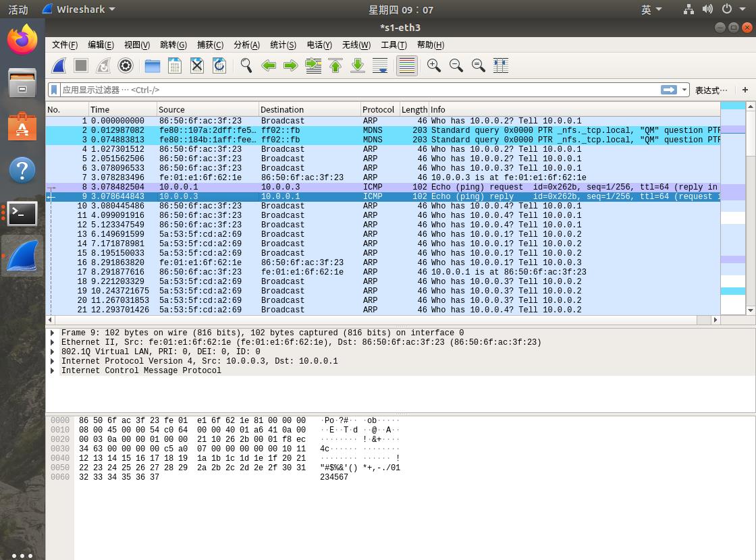The image size is (756, 560).
Task: Open the 帮助(H) menu
Action: (431, 45)
